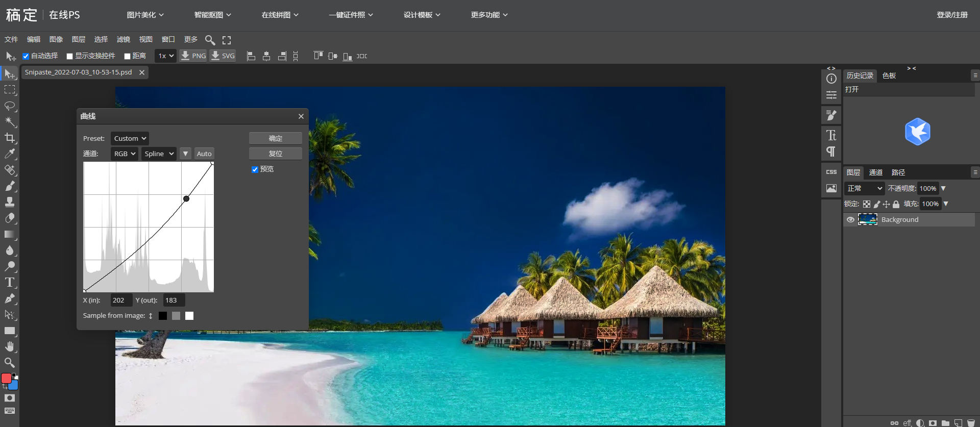Click the Auto button in Curves dialog
Viewport: 980px width, 427px height.
(204, 154)
